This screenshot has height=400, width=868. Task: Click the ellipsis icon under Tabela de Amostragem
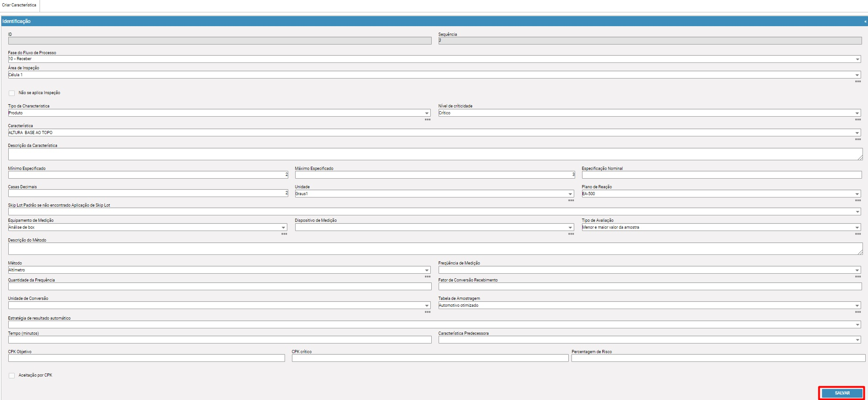pos(858,312)
